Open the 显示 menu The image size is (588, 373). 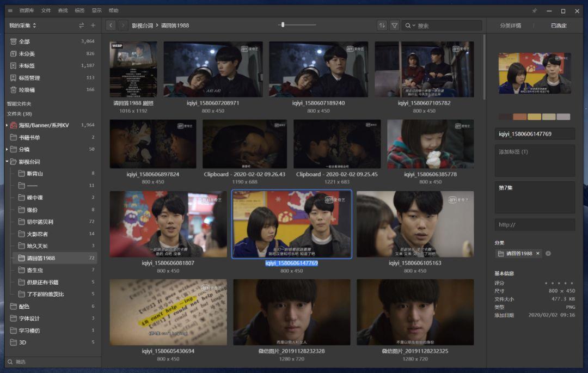(97, 10)
